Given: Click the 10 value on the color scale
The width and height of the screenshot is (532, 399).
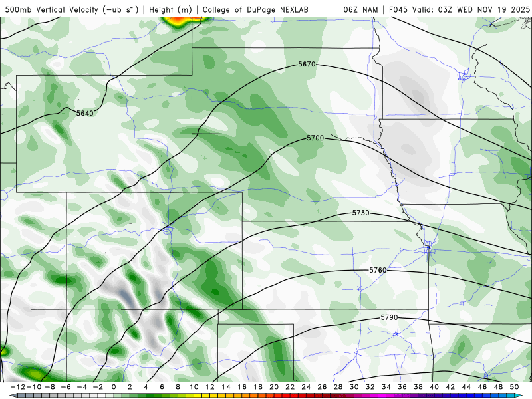Looking at the screenshot, I should click(x=194, y=387).
